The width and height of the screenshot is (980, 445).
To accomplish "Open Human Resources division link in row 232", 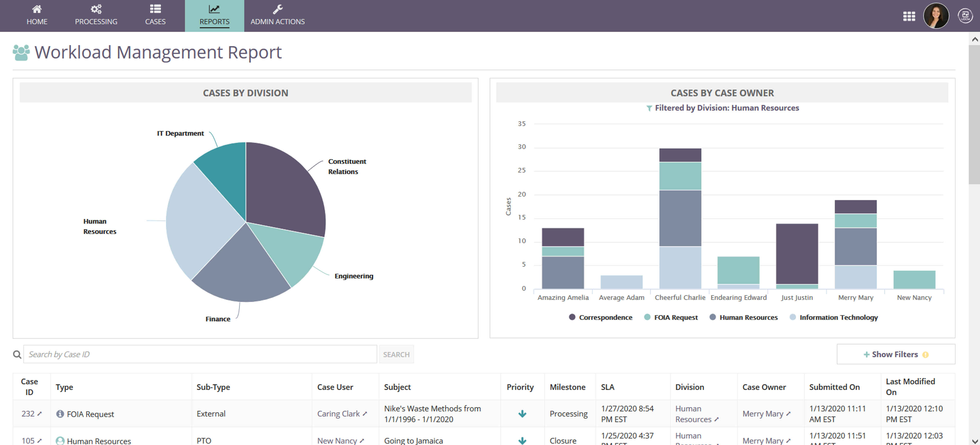I will [x=693, y=413].
